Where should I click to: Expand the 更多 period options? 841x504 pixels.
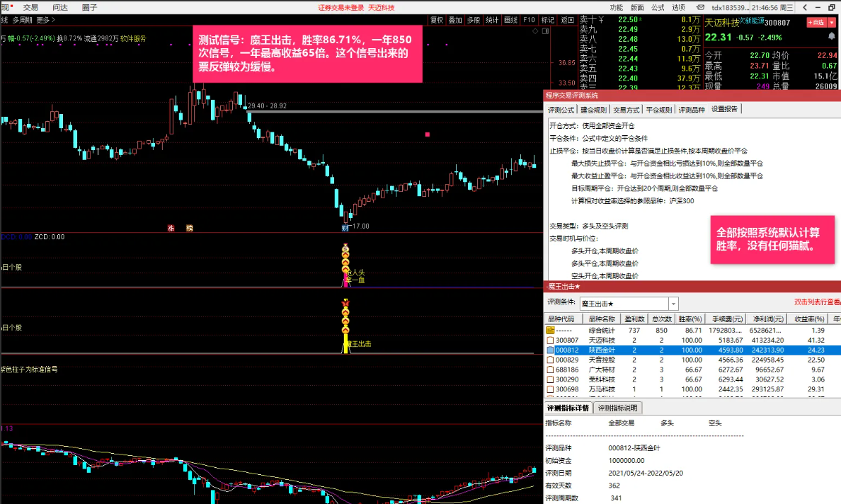point(43,20)
